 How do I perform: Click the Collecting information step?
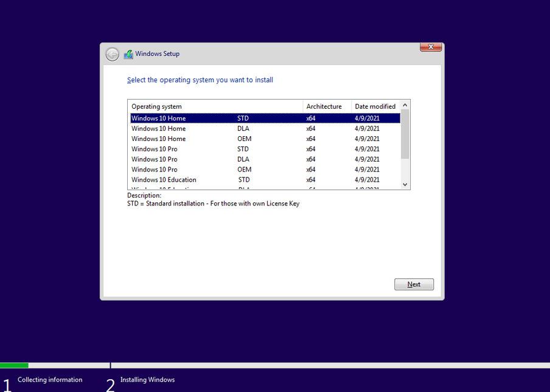coord(50,379)
